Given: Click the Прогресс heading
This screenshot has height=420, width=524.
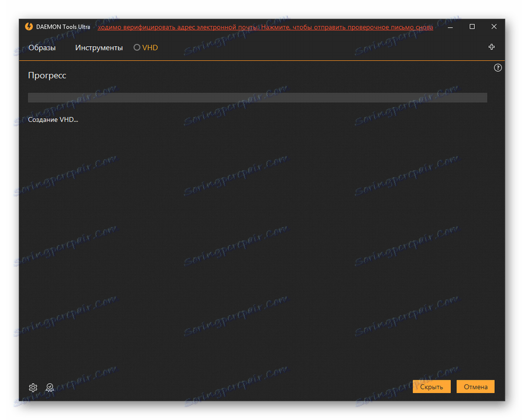Looking at the screenshot, I should (47, 75).
